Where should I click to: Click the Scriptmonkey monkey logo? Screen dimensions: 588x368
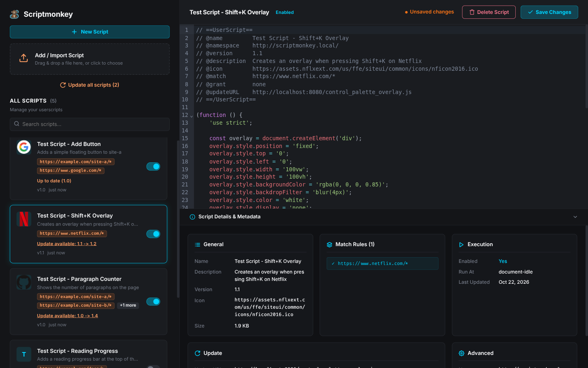(x=15, y=14)
